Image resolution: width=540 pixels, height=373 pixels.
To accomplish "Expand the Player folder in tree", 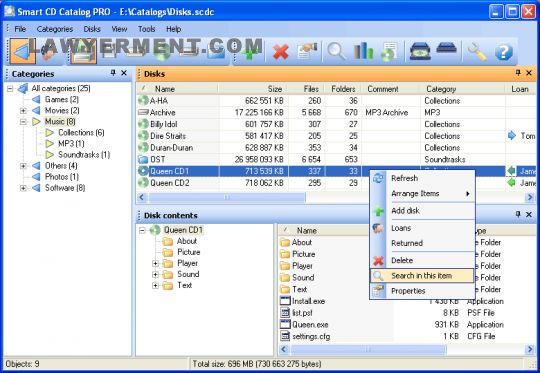I will (155, 263).
